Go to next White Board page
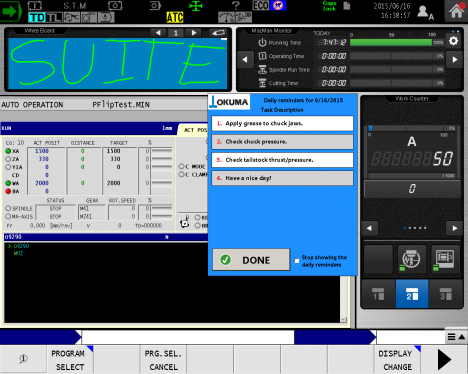The image size is (468, 374). [x=194, y=33]
